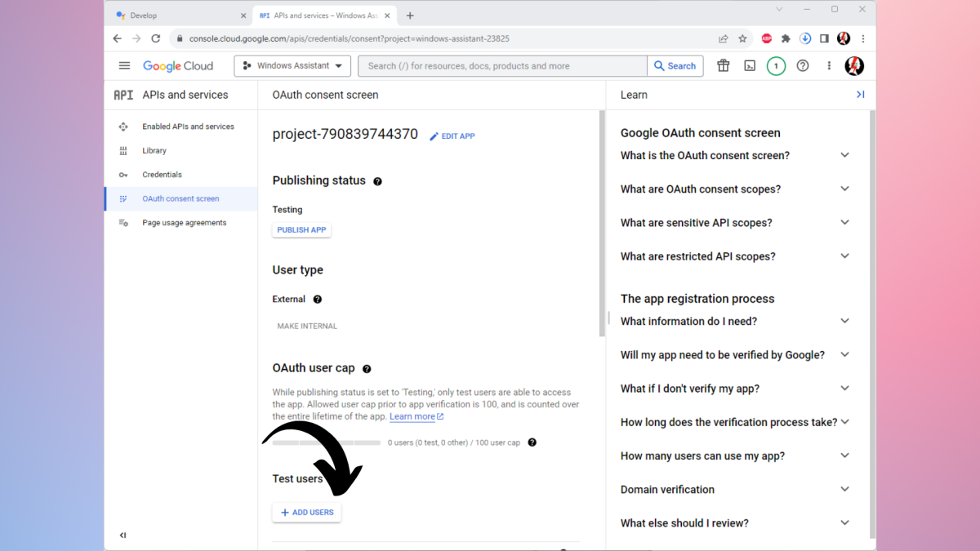This screenshot has width=980, height=551.
Task: Switch to the Develop browser tab
Action: tap(178, 16)
